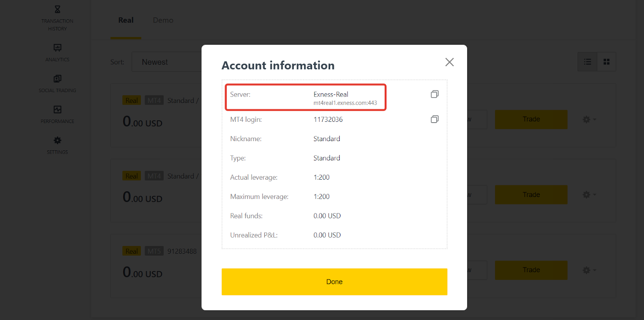Select the Real accounts tab
Screen dimensions: 644x320
coord(126,20)
